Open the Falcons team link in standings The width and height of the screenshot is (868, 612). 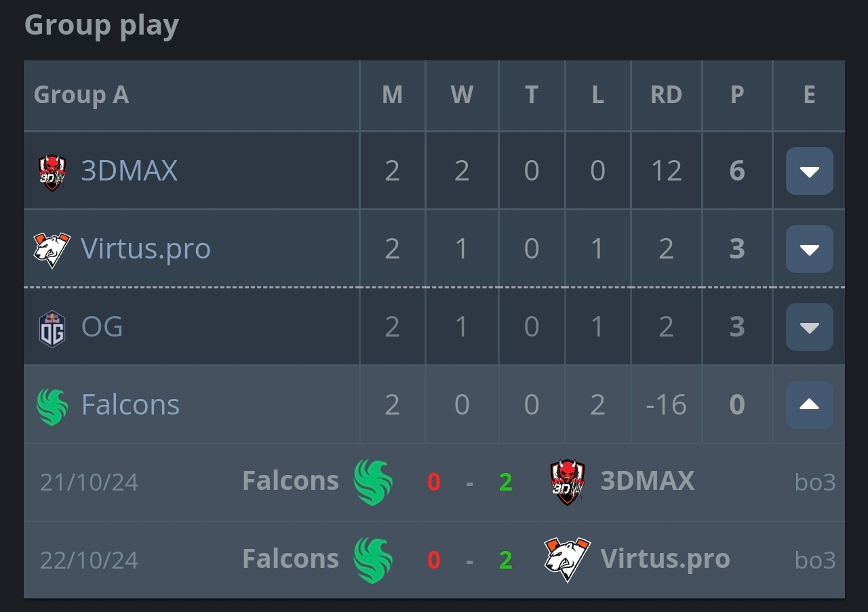[x=130, y=405]
